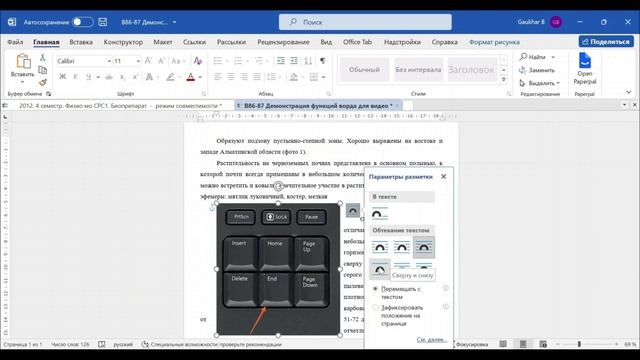Open the Формат рисунка tab

coord(494,42)
